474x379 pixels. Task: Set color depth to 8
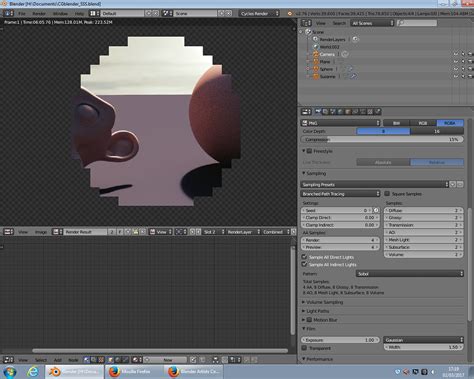383,131
